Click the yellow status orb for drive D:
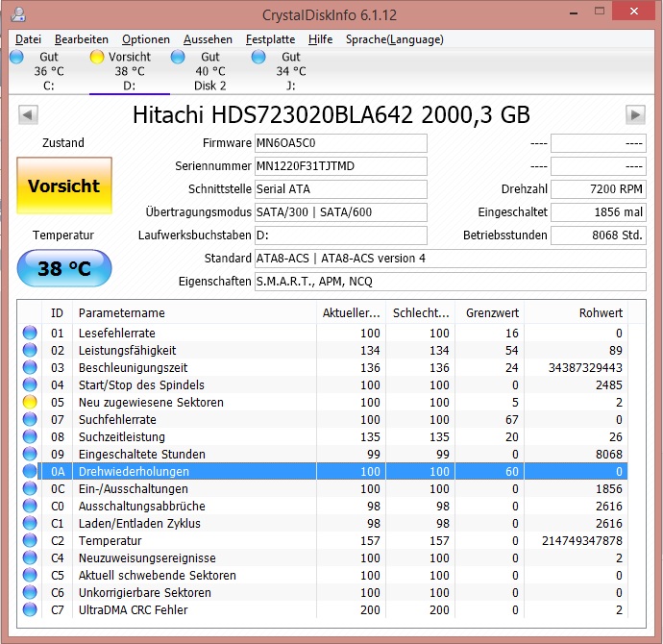Screen dimensions: 663x644 [97, 57]
